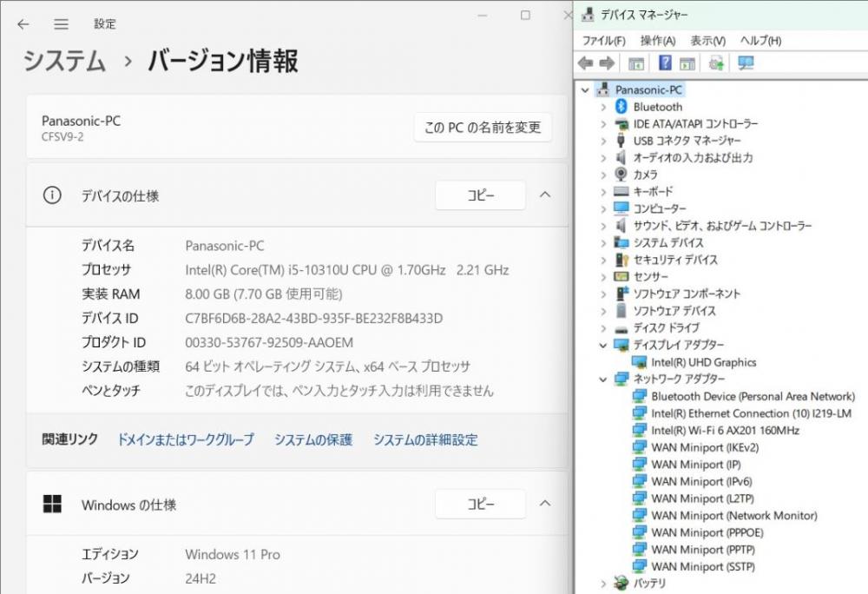The image size is (868, 594).
Task: Expand the システム デバイス node
Action: point(603,243)
